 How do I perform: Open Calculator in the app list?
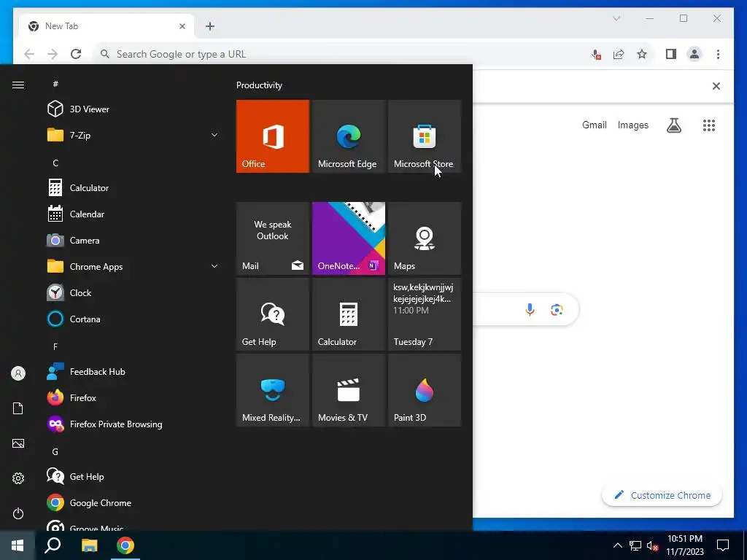pyautogui.click(x=133, y=187)
